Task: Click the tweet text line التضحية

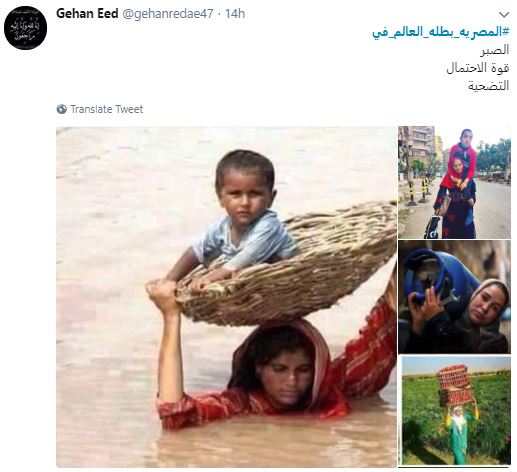Action: pyautogui.click(x=489, y=86)
